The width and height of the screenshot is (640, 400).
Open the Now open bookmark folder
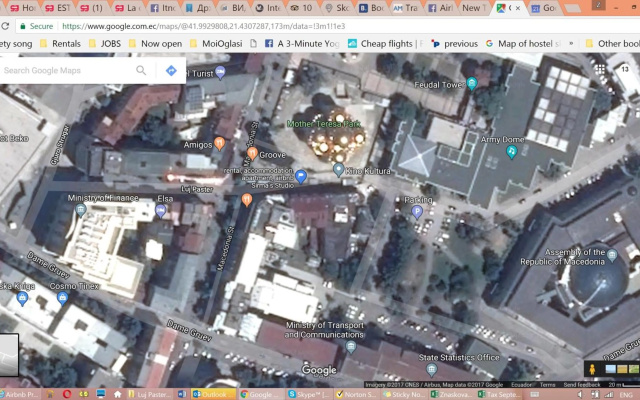156,44
